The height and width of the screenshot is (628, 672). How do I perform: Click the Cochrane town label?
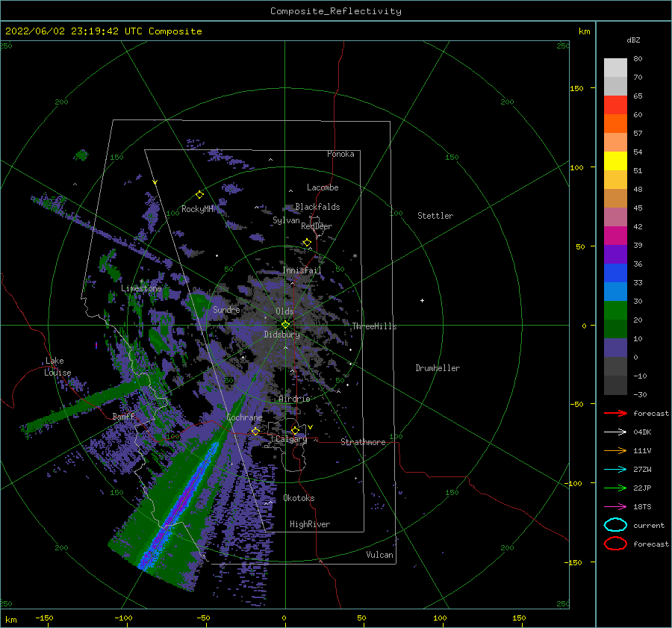coord(244,417)
